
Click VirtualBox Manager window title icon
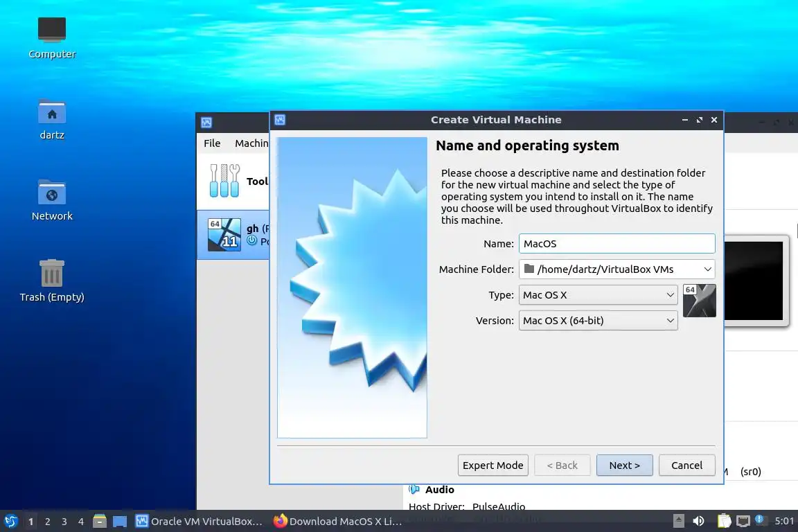[206, 123]
